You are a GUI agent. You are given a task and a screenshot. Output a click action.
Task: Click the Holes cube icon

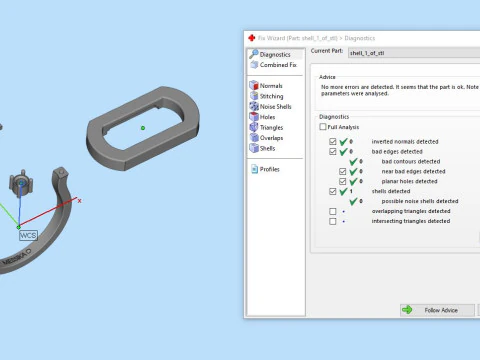[x=254, y=117]
